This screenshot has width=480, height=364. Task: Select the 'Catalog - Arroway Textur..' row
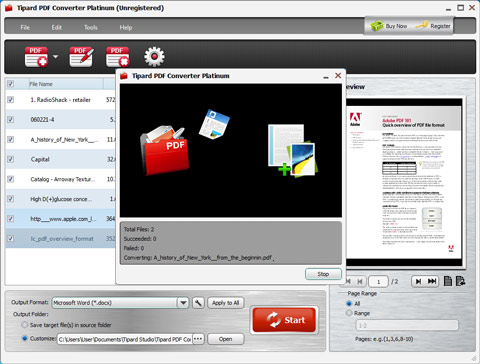click(x=61, y=179)
